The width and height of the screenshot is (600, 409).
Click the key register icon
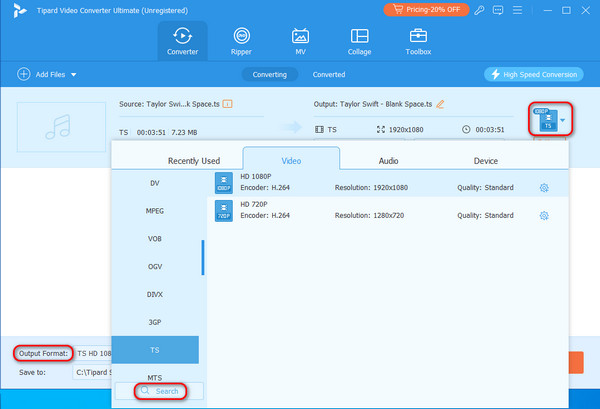[479, 10]
